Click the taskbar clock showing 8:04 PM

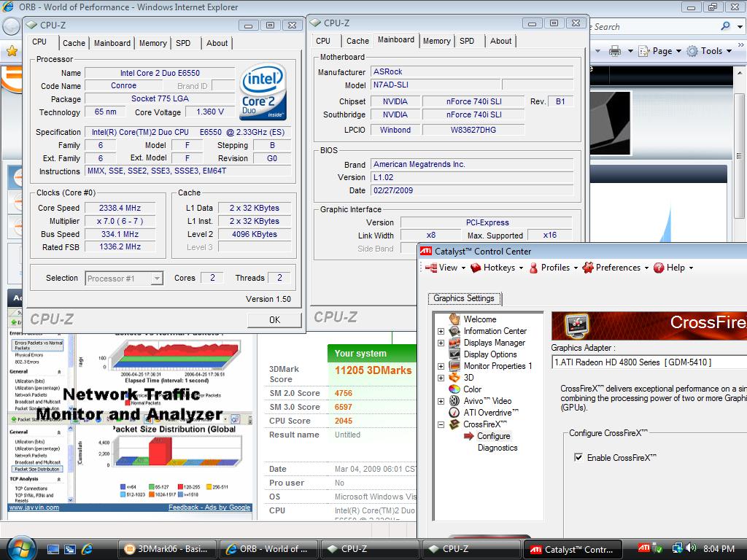[x=719, y=548]
